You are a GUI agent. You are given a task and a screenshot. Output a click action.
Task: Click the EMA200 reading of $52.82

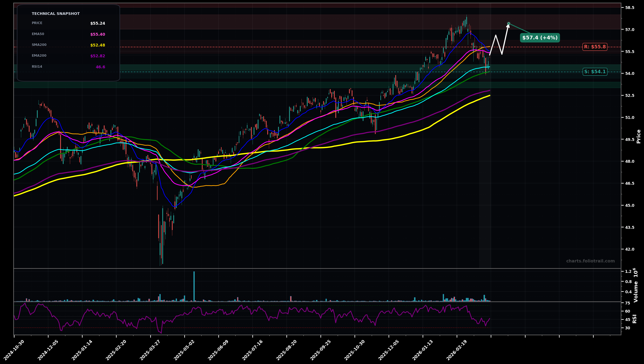(97, 56)
